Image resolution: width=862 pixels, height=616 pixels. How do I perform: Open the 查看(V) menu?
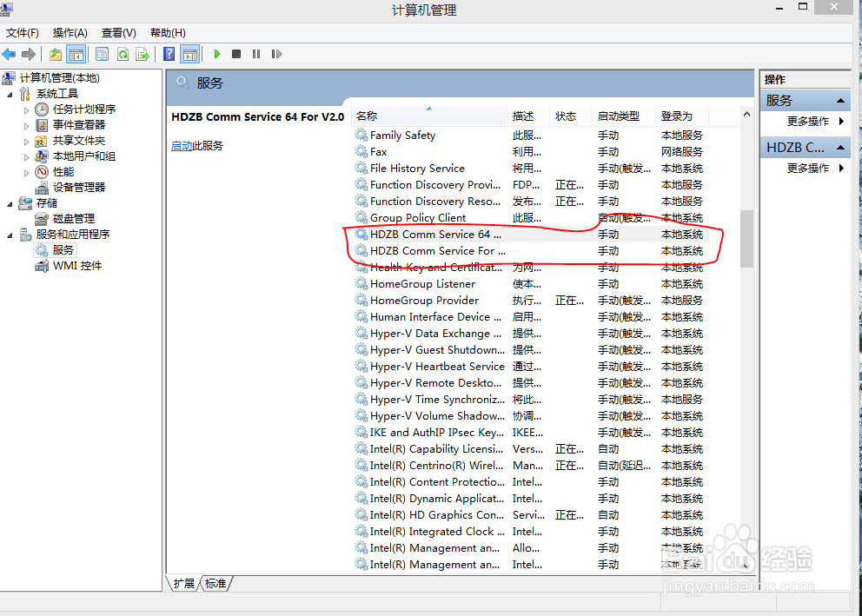[x=119, y=33]
